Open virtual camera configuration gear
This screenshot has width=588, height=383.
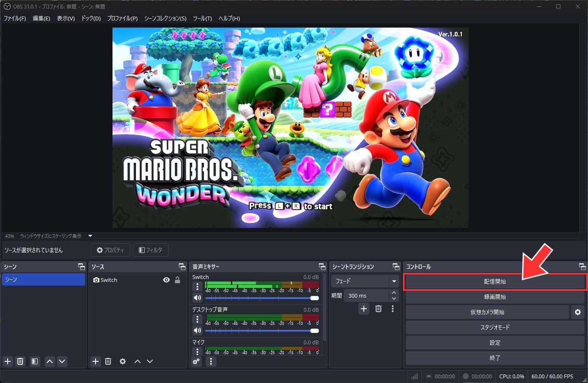coord(577,312)
